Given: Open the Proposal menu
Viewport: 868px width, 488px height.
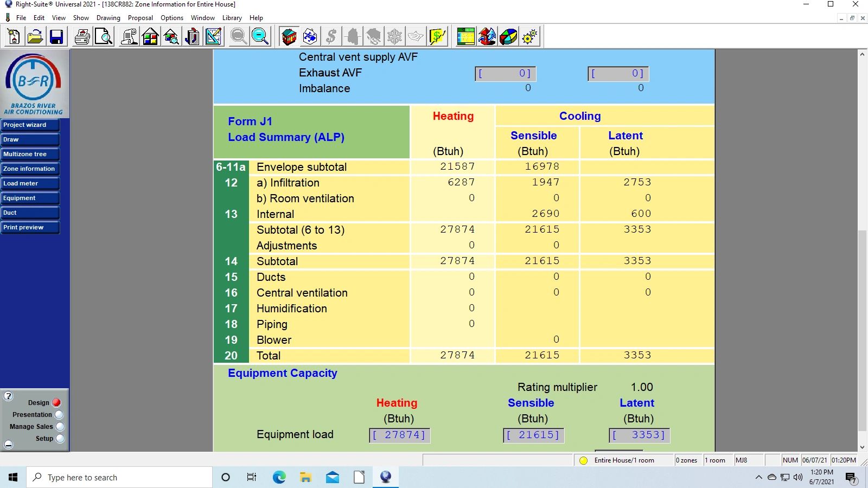Looking at the screenshot, I should point(140,18).
